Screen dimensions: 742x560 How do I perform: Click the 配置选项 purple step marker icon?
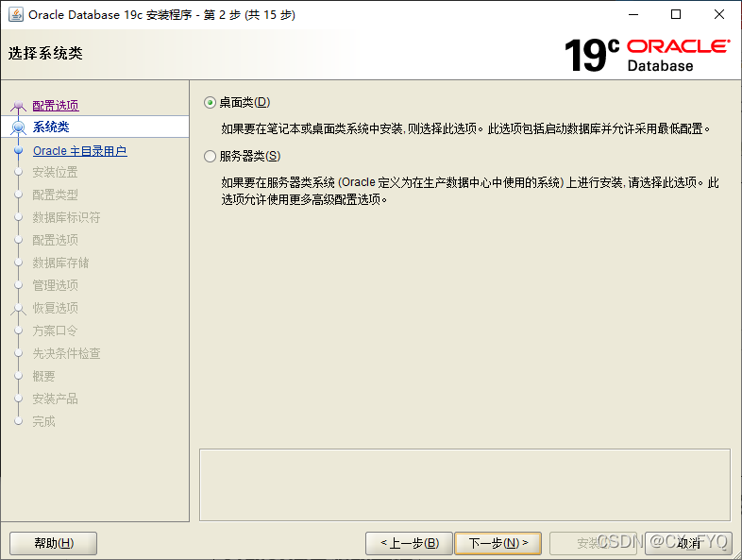(x=19, y=106)
